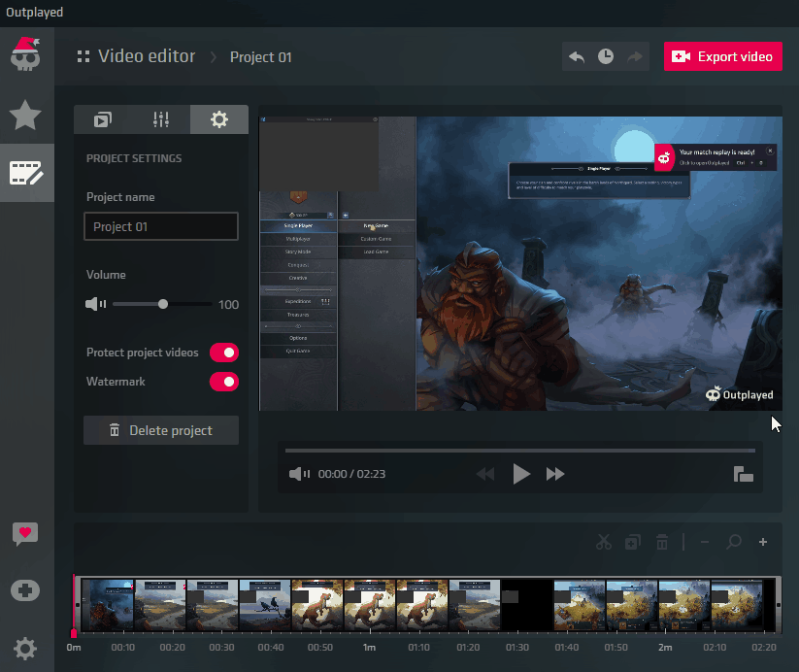Click the right timeline trim handle
Viewport: 799px width, 672px height.
778,605
